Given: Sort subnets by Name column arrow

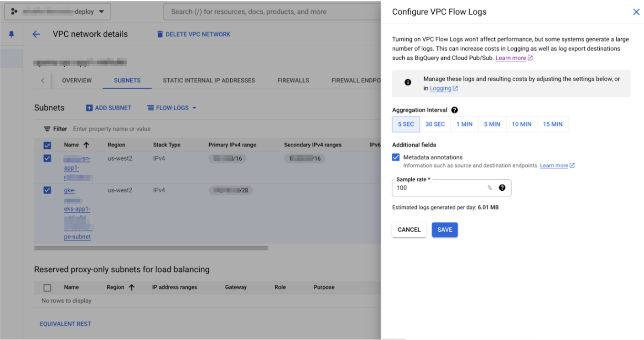Looking at the screenshot, I should (x=86, y=145).
